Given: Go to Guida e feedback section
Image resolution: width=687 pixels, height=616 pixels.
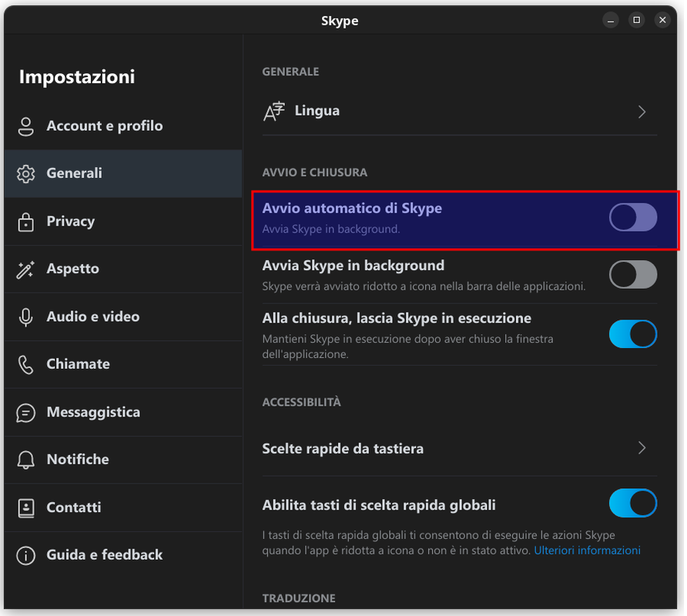Looking at the screenshot, I should click(105, 555).
